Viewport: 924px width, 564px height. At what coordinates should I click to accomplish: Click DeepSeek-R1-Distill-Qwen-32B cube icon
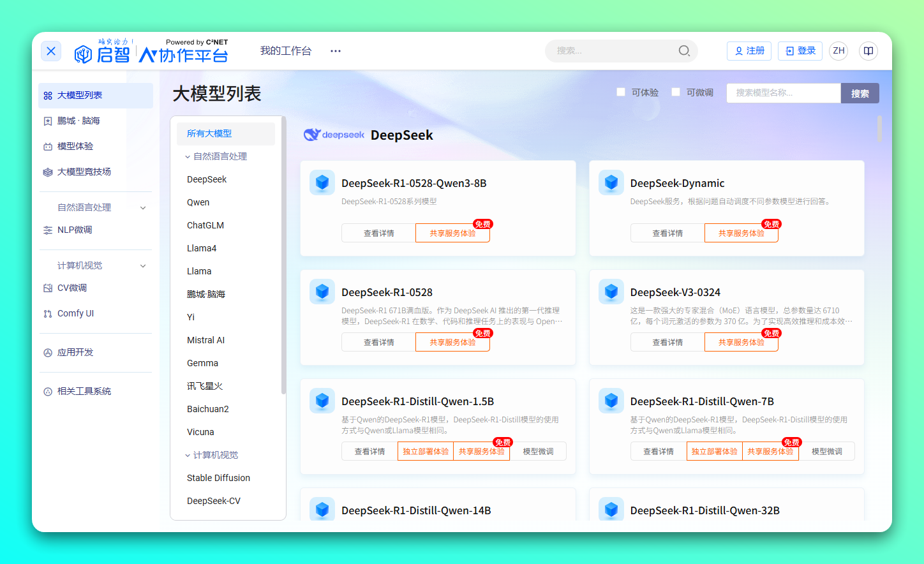611,509
